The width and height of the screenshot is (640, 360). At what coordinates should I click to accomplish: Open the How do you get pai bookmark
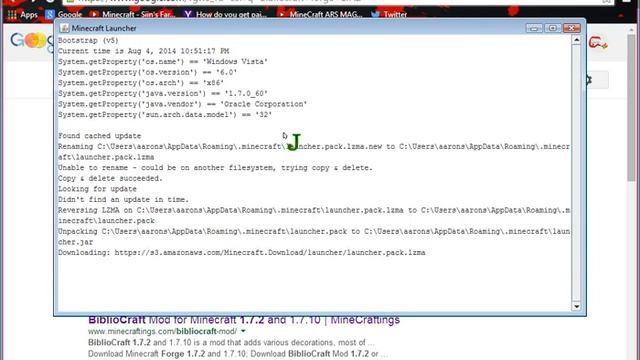coord(225,15)
